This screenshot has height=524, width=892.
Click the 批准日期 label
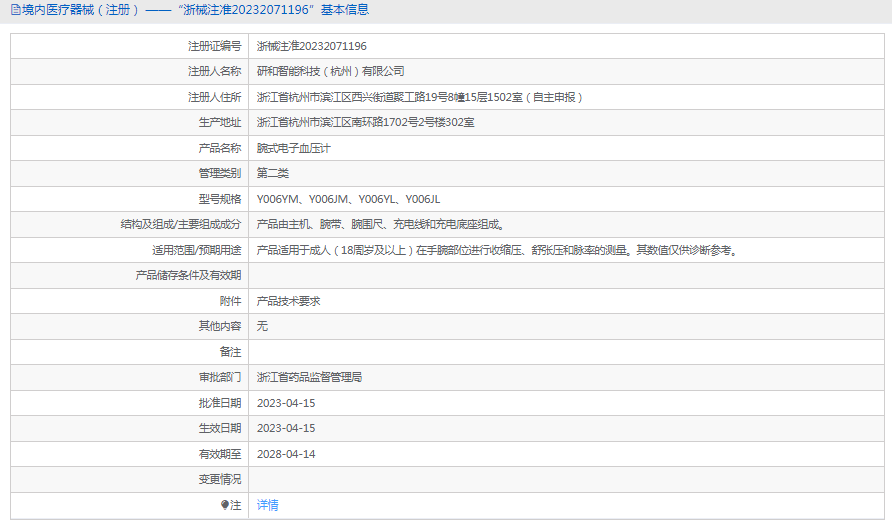[220, 403]
